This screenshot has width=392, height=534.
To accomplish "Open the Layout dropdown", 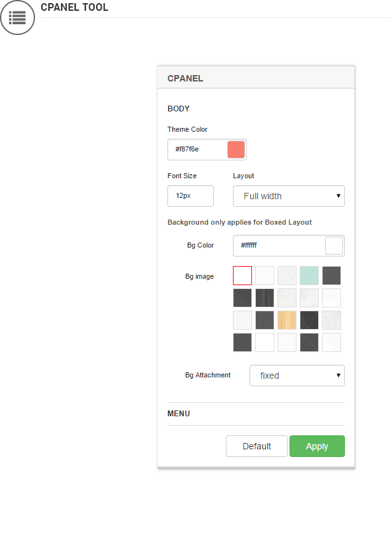I will pos(289,196).
